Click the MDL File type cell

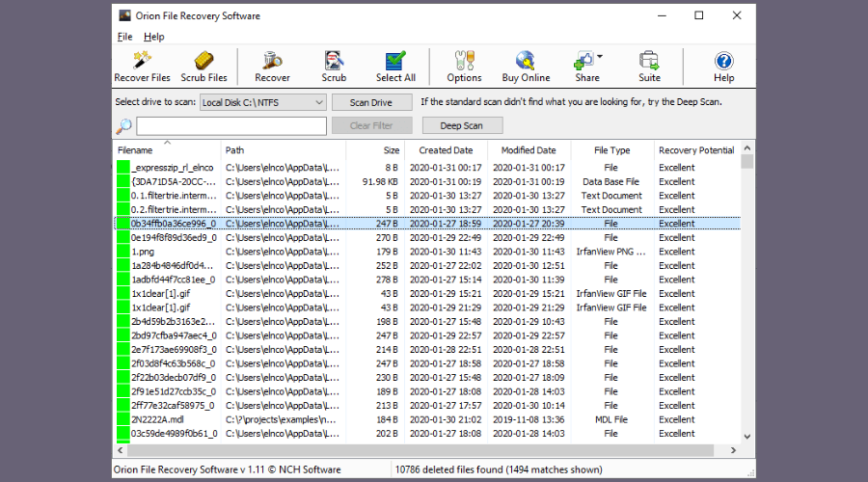pyautogui.click(x=611, y=419)
